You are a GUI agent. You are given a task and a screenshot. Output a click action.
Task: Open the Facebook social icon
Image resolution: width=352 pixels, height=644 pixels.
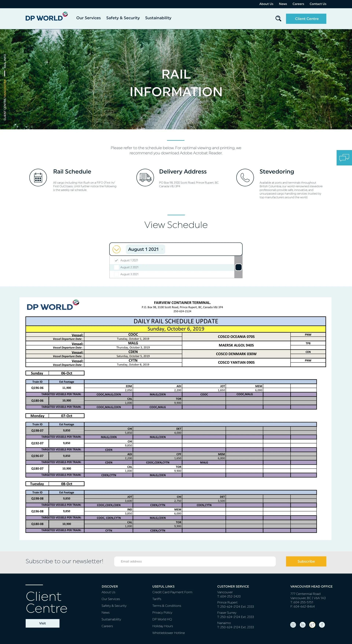pyautogui.click(x=322, y=625)
